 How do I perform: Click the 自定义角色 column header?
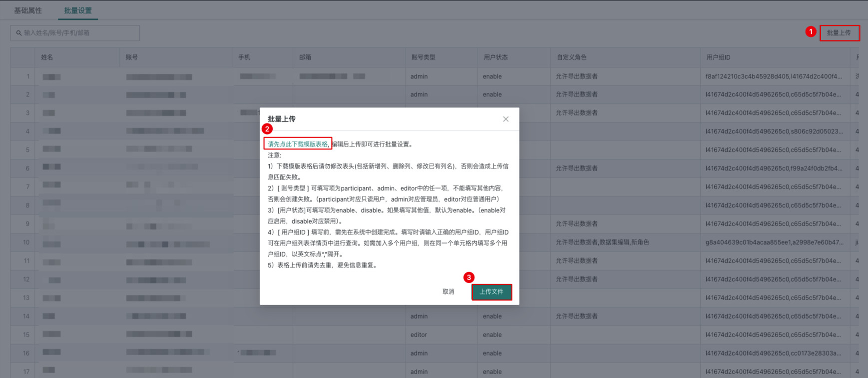click(571, 57)
